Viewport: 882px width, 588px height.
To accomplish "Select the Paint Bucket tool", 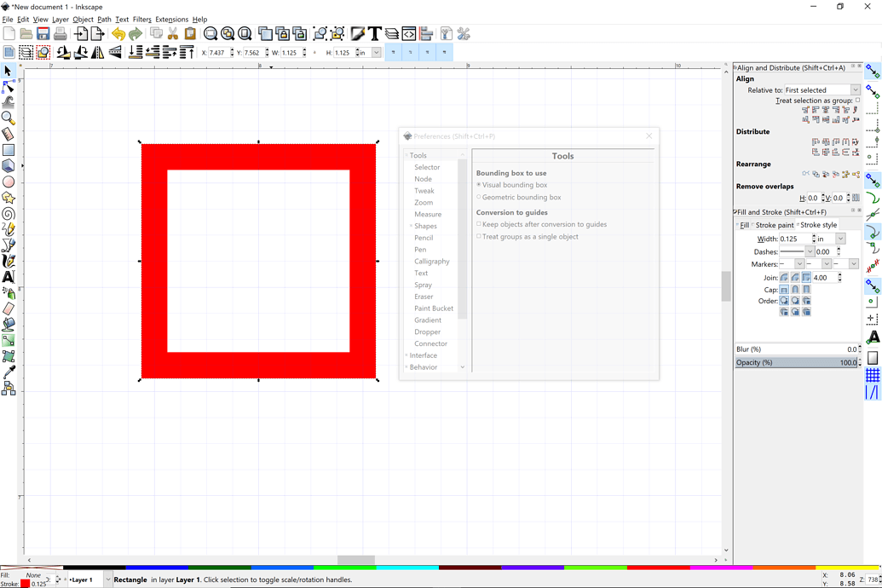I will click(x=8, y=324).
